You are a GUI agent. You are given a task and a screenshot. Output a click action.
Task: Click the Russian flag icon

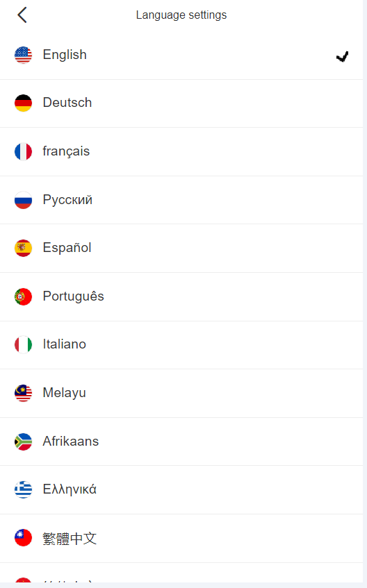(24, 200)
